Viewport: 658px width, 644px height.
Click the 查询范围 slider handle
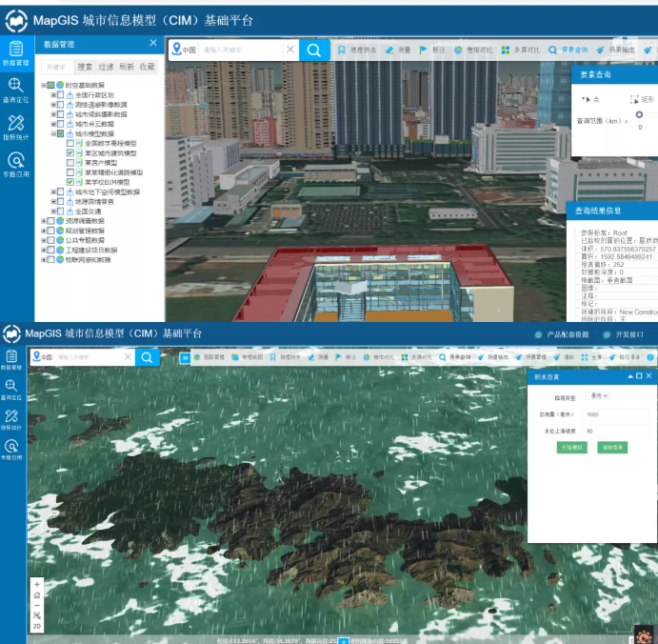point(639,114)
